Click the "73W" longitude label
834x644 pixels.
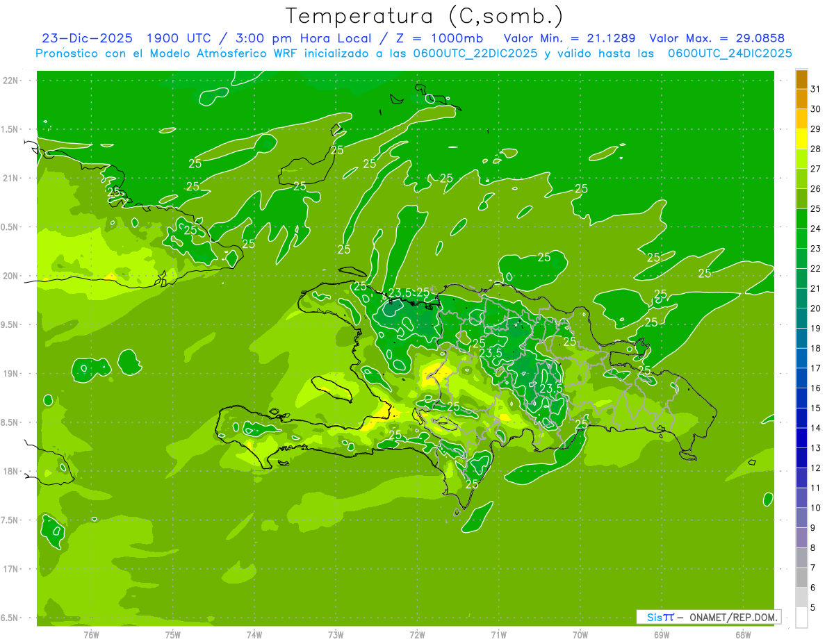tap(336, 634)
